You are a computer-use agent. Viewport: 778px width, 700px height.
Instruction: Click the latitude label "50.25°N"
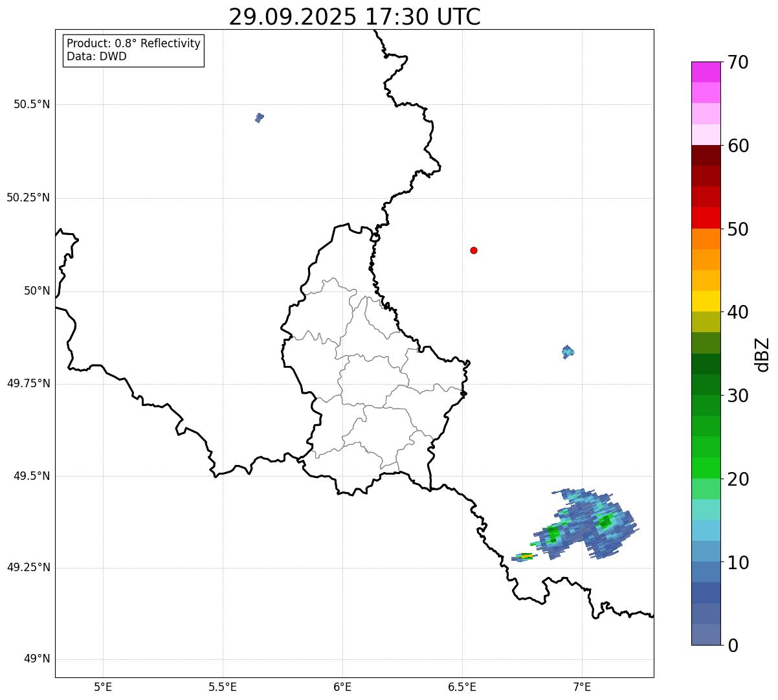tap(28, 198)
